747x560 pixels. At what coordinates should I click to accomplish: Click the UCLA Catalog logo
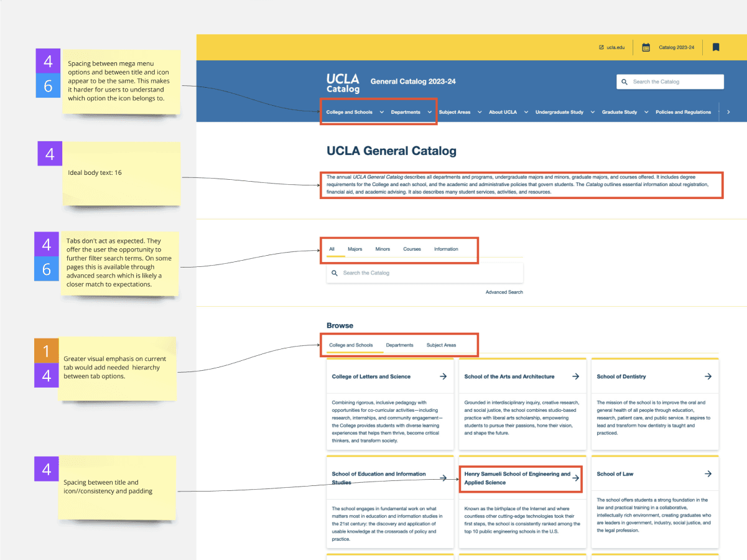coord(343,83)
